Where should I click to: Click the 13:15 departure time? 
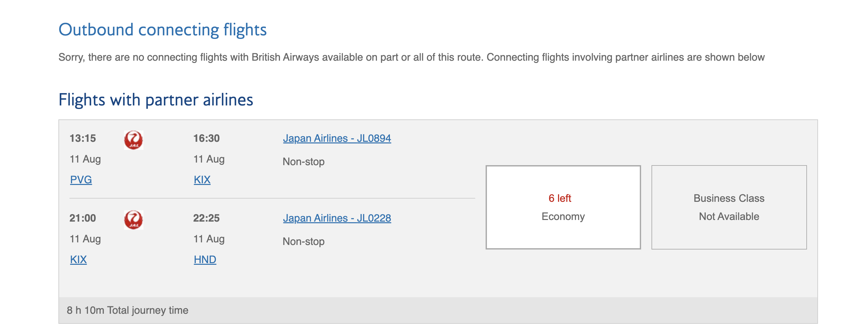83,139
